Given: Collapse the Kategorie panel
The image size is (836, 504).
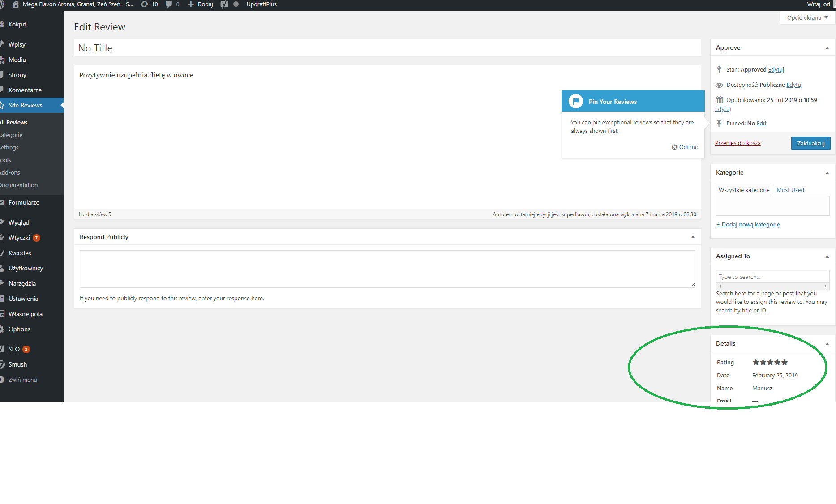Looking at the screenshot, I should click(x=827, y=173).
